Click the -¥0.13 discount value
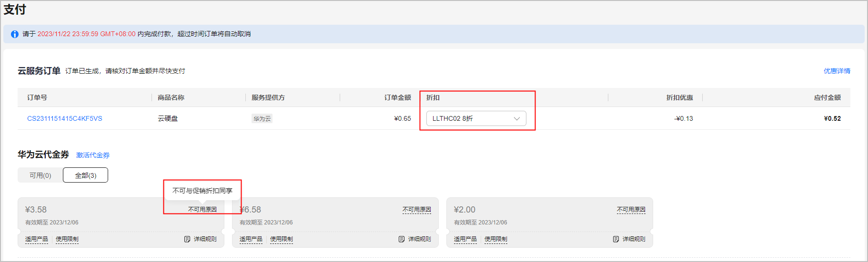The width and height of the screenshot is (868, 262). pos(684,118)
